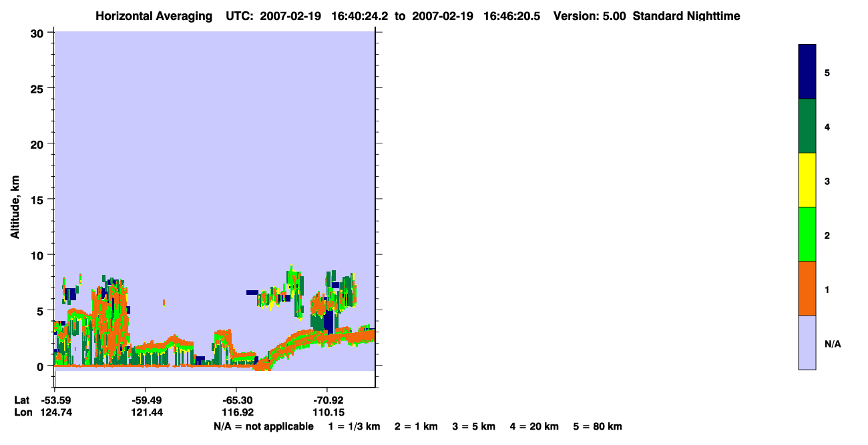Click 'Version: 5.00' in the title

[x=590, y=16]
